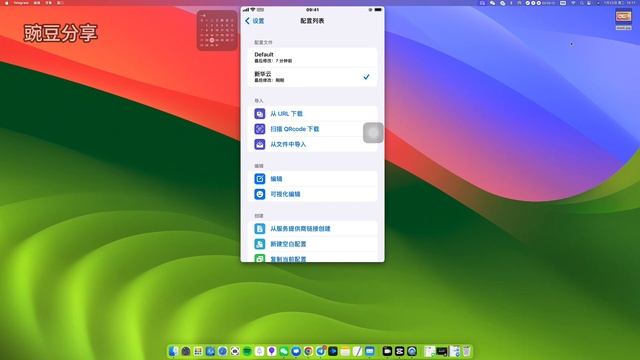Open the purple map pin app in the Dock
The width and height of the screenshot is (640, 360).
(271, 351)
